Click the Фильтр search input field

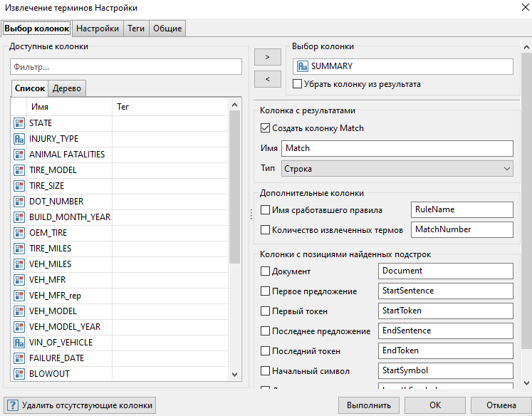(125, 66)
